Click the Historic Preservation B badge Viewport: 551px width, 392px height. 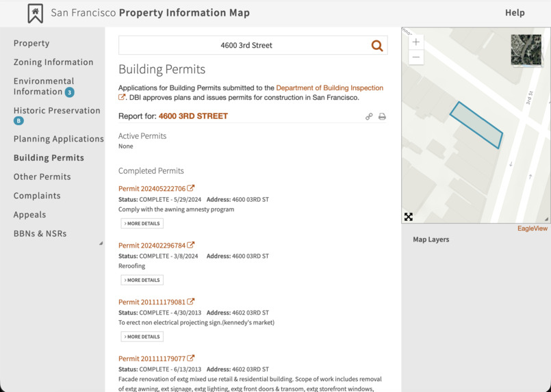18,121
